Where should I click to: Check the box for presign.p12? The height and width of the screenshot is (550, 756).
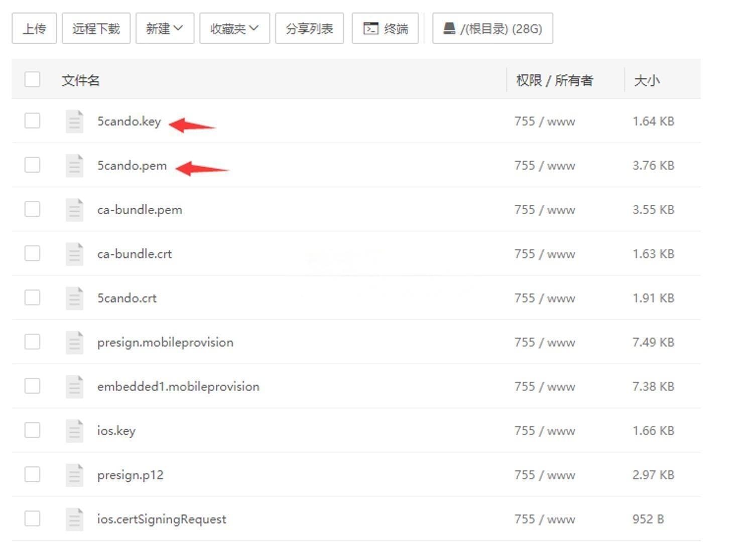[x=32, y=474]
